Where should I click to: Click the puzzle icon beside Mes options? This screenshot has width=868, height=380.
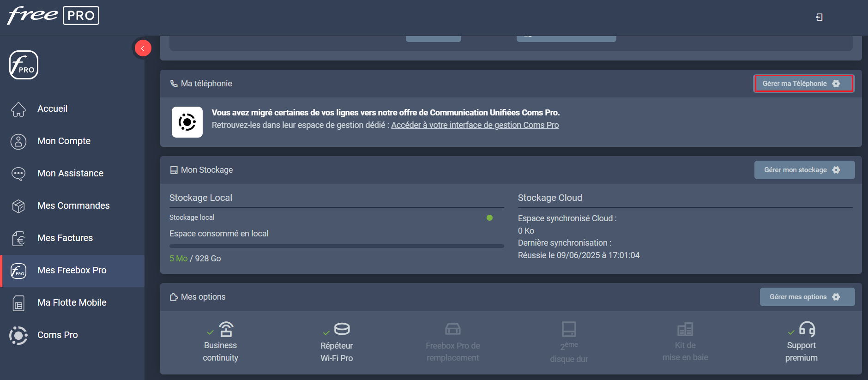coord(174,297)
